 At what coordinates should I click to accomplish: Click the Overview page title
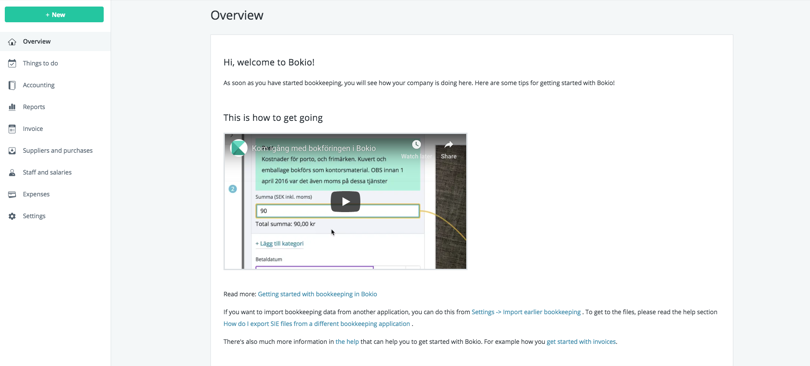[x=237, y=15]
